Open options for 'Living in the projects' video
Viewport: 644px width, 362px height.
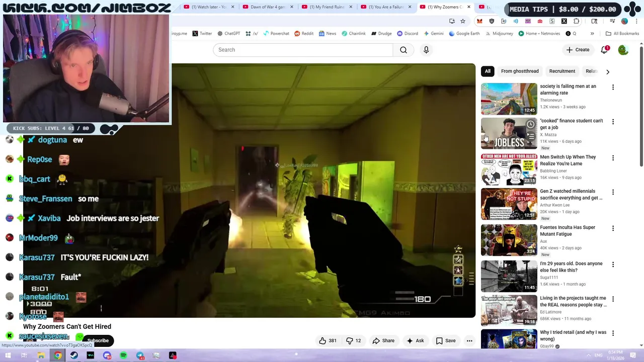tap(613, 299)
